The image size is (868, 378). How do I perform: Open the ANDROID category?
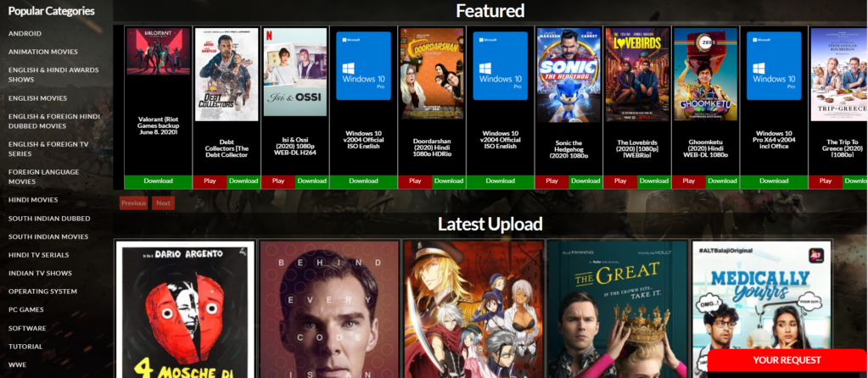[25, 34]
